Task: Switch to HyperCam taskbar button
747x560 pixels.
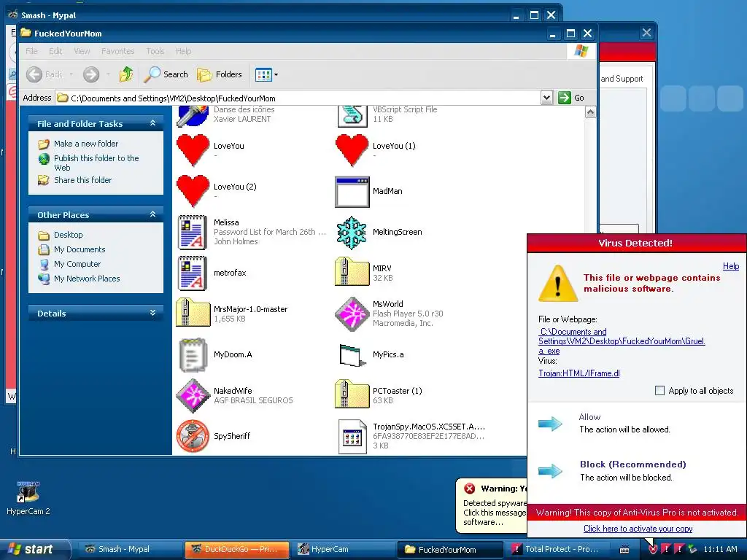Action: 342,550
